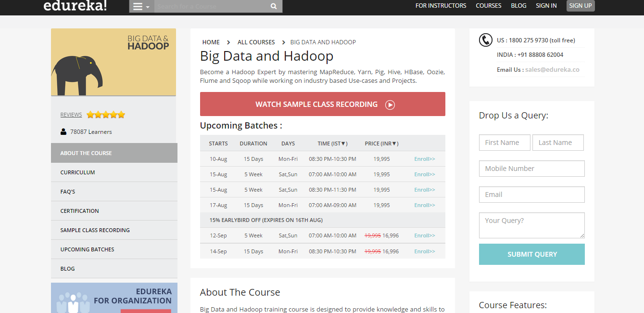Open Blog in the course sidebar
This screenshot has height=313, width=644.
114,269
